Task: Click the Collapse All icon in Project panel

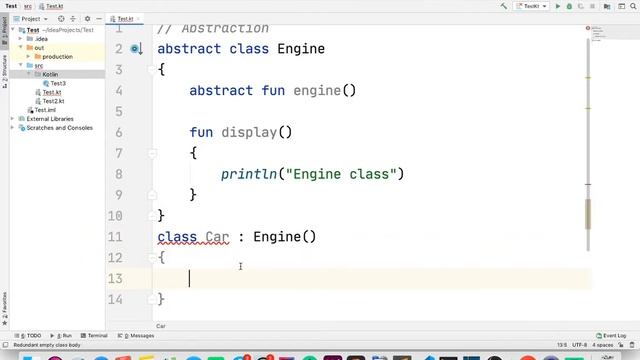Action: (73, 19)
